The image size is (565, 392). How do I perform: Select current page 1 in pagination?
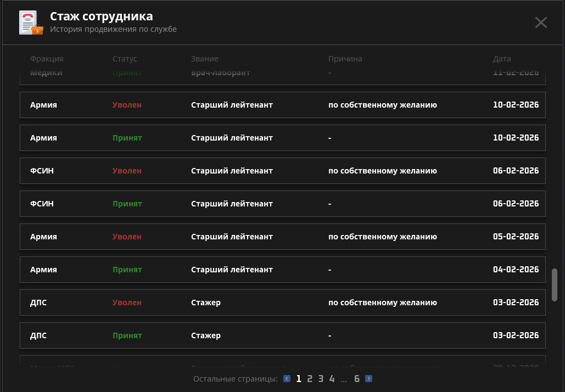[x=299, y=378]
